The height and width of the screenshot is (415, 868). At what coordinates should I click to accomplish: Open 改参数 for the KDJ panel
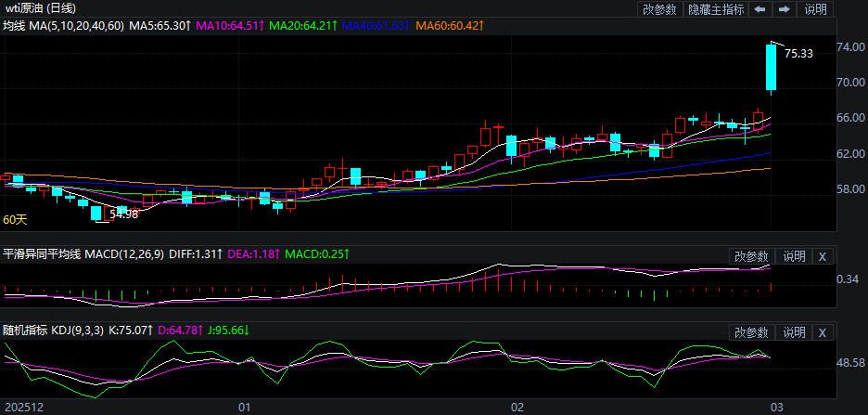point(751,332)
